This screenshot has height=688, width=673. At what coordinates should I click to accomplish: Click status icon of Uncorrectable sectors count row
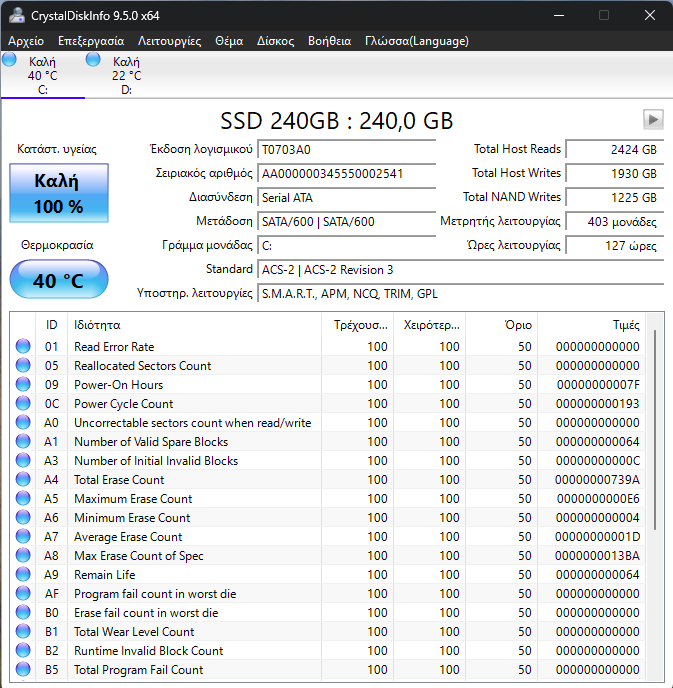click(x=23, y=422)
